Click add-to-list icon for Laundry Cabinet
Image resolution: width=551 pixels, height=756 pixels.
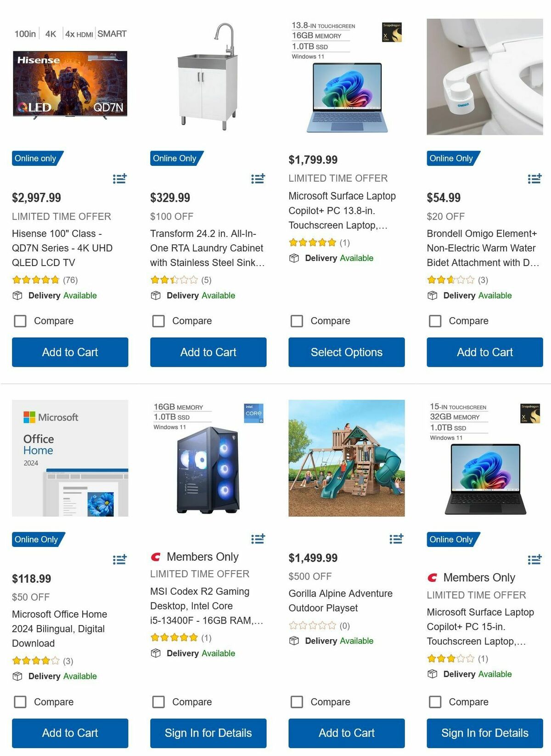point(258,178)
